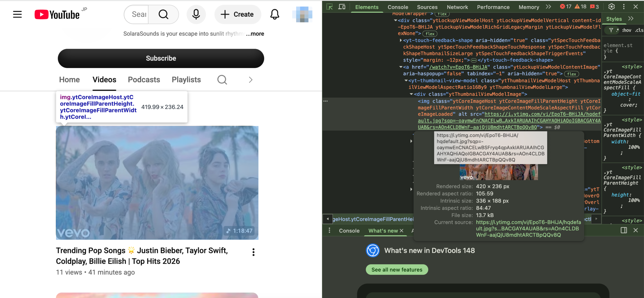Open the YouTube hamburger guide menu
Image resolution: width=644 pixels, height=298 pixels.
[x=17, y=14]
